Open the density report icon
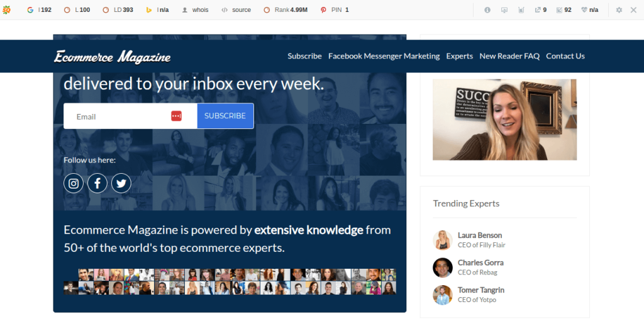 [x=521, y=10]
